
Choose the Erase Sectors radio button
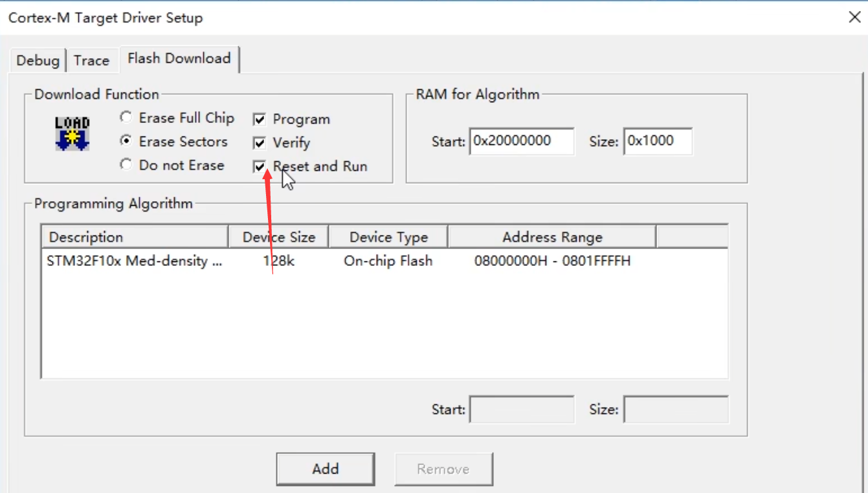(x=126, y=141)
